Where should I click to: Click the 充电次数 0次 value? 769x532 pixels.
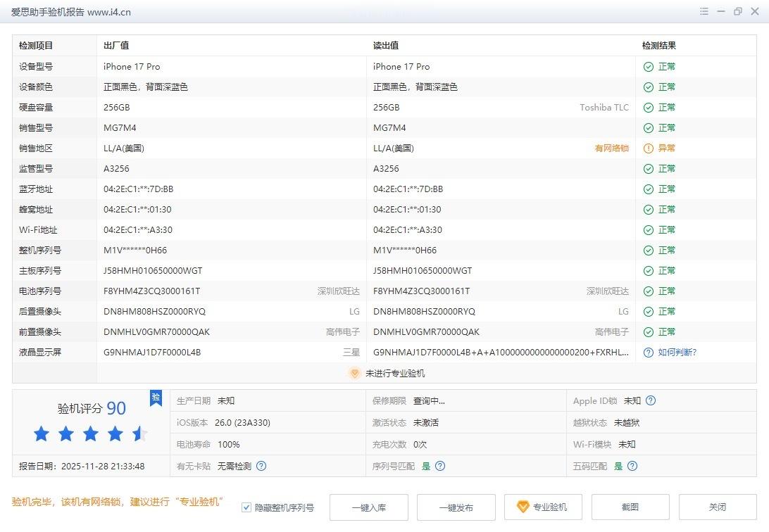click(x=420, y=444)
